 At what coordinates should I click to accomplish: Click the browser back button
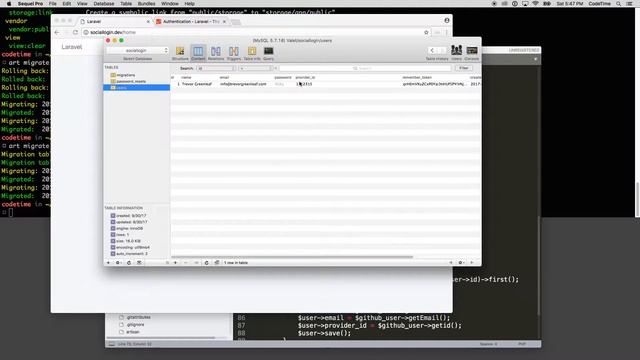[57, 32]
